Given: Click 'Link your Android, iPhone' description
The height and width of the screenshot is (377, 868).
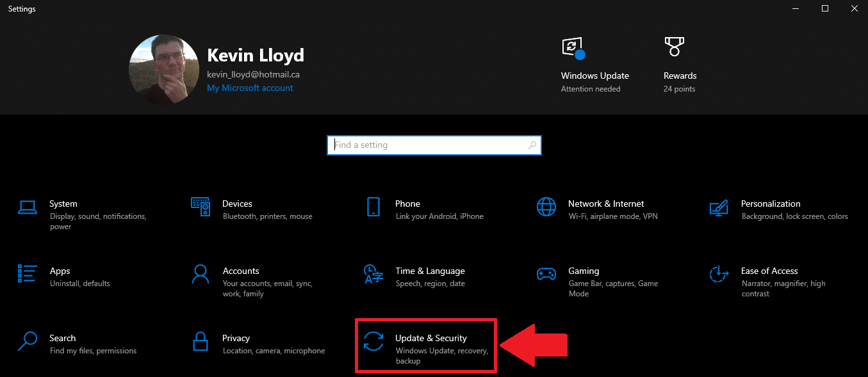Looking at the screenshot, I should pos(439,216).
